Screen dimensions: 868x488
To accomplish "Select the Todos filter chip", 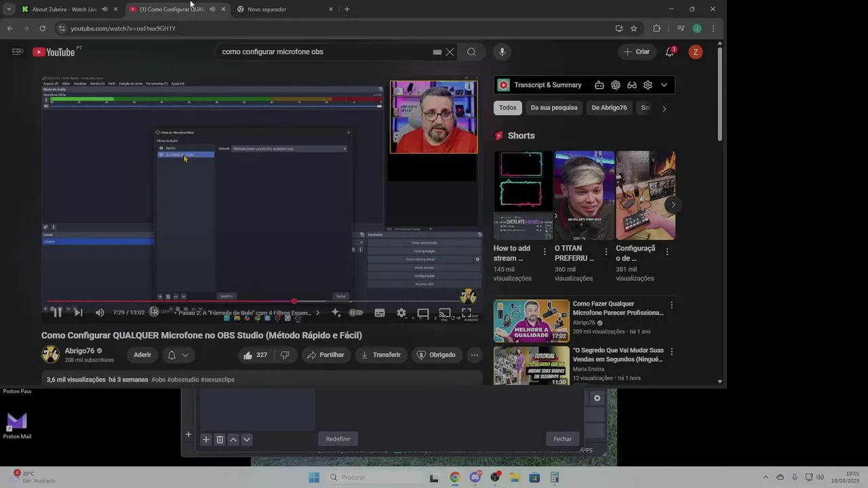I will click(508, 108).
